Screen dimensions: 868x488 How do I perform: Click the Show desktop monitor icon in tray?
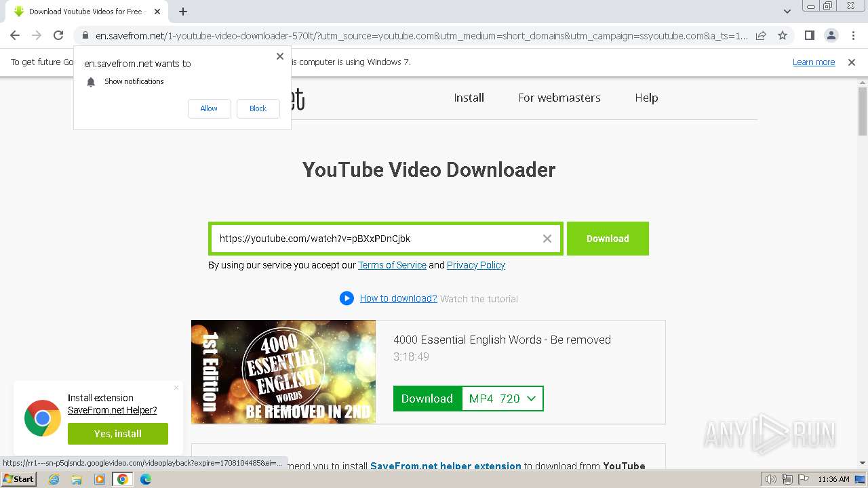(x=860, y=479)
